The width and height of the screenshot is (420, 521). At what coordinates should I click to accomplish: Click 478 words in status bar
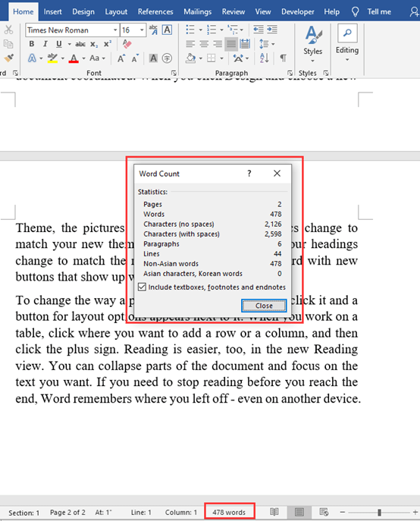[x=229, y=512]
